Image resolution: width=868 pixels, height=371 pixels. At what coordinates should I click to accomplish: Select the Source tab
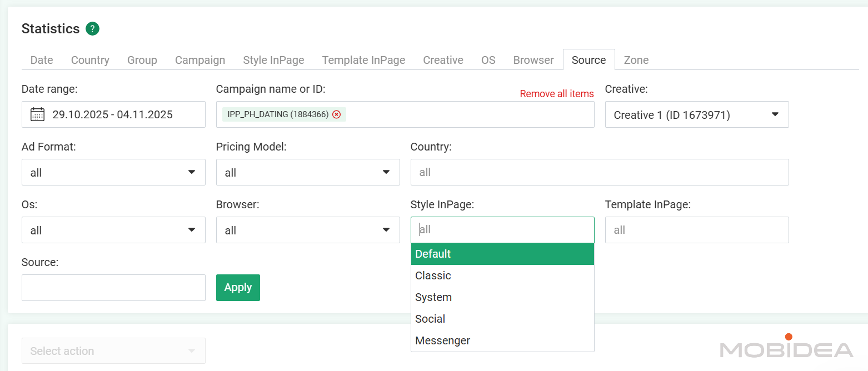pos(588,60)
